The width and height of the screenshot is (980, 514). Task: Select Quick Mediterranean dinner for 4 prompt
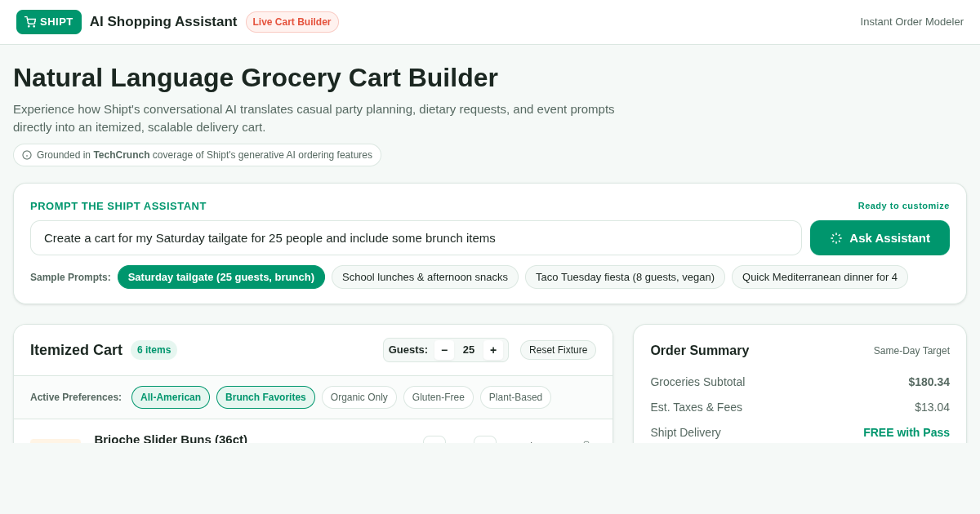click(820, 277)
